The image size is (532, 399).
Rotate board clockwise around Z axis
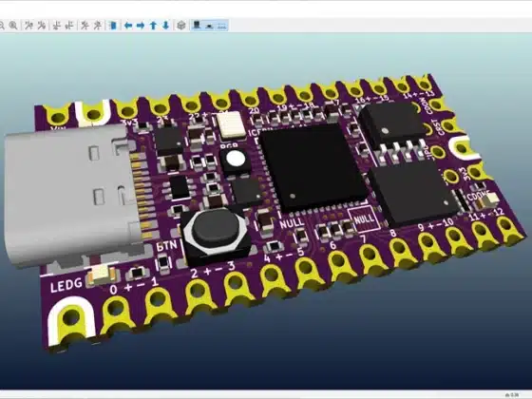point(85,26)
